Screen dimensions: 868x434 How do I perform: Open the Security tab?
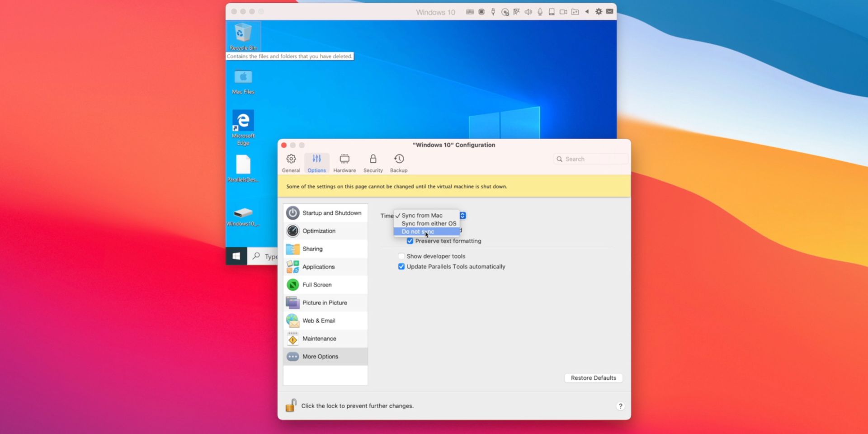tap(373, 163)
